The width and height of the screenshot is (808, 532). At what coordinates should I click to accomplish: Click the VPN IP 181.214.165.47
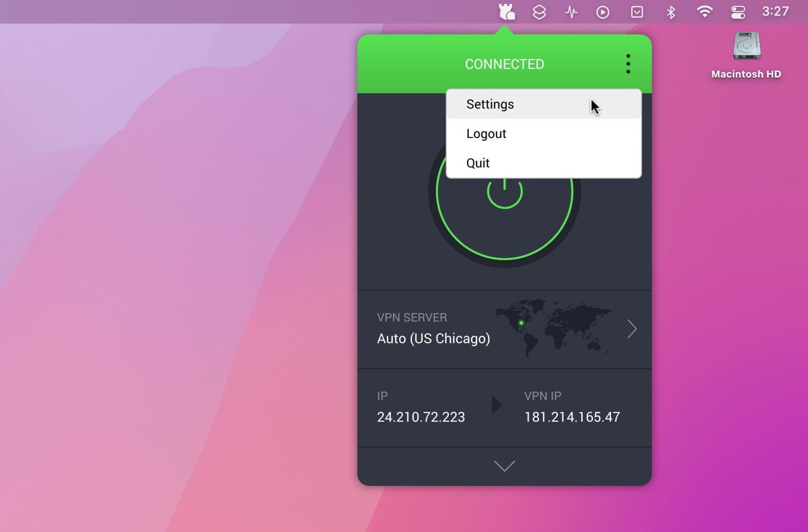coord(572,417)
